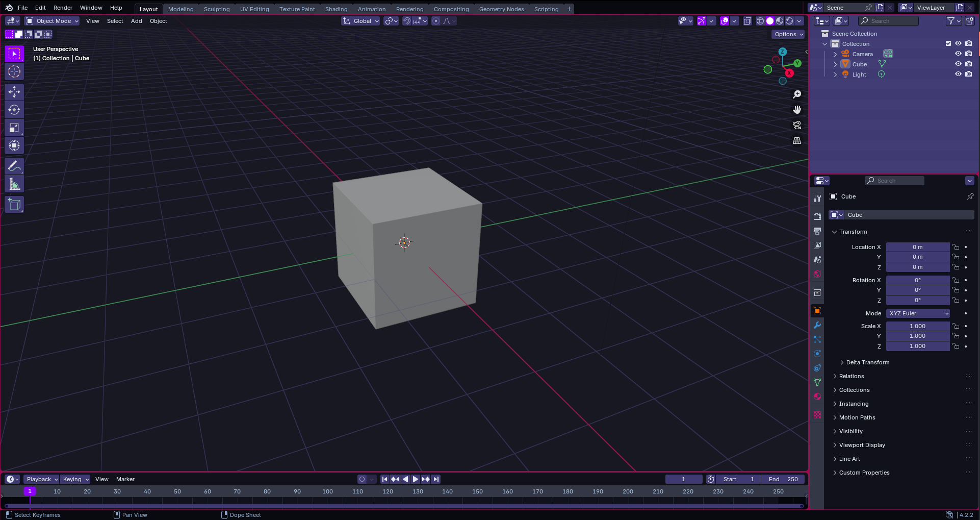Viewport: 980px width, 520px height.
Task: Switch to Rendered viewport shading
Action: pos(789,21)
